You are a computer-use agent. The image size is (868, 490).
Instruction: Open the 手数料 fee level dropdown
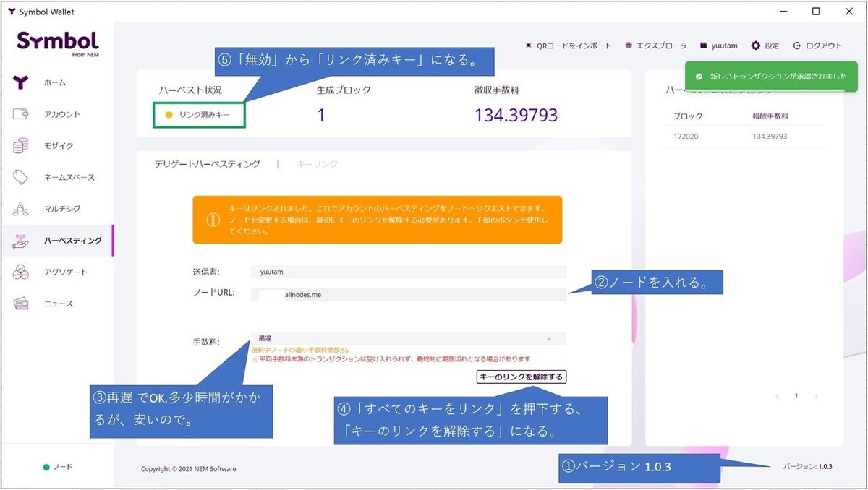(x=405, y=338)
